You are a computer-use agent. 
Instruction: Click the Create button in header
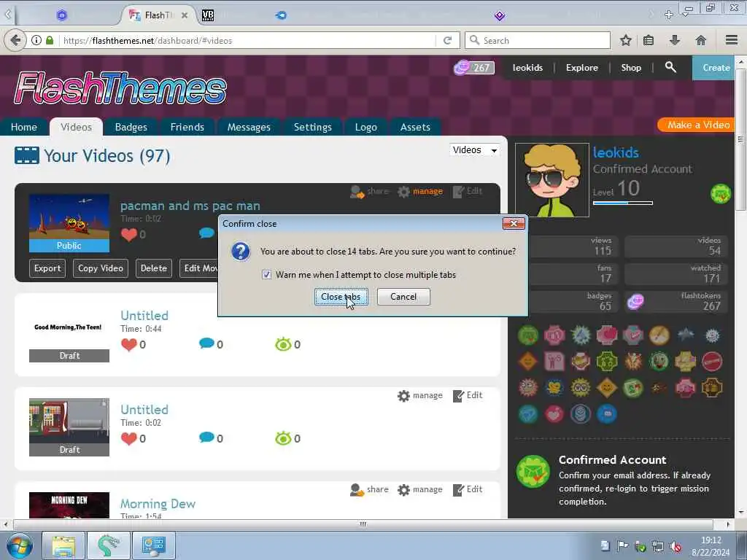pos(713,68)
